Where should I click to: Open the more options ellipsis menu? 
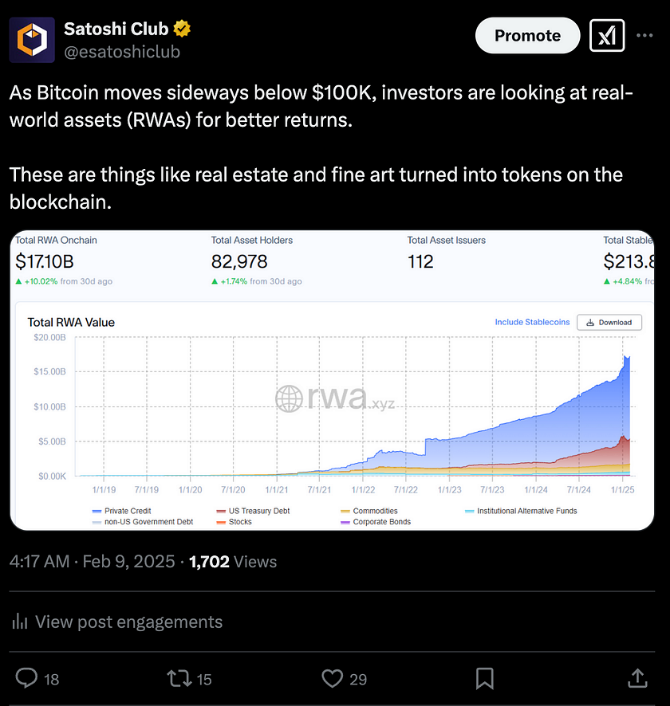pos(644,36)
